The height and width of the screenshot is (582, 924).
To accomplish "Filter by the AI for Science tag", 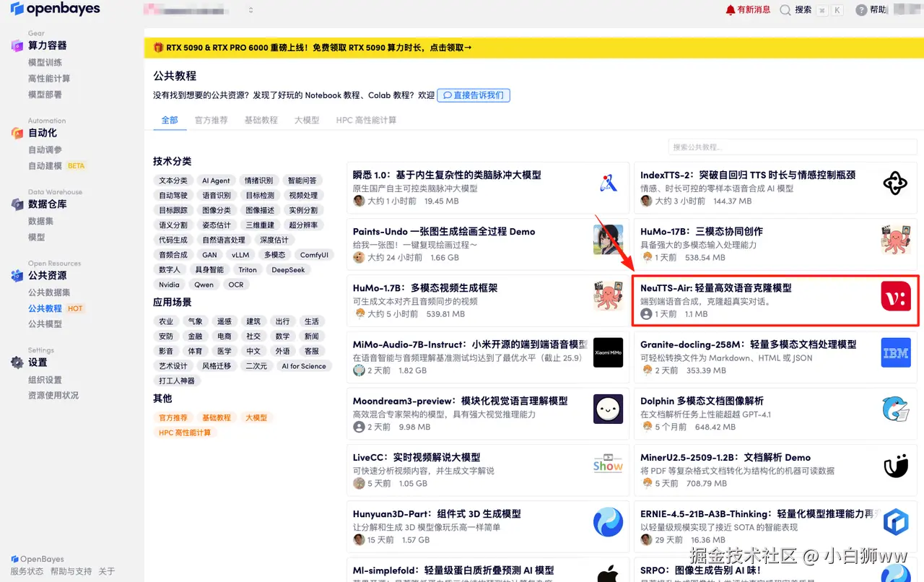I will click(x=304, y=366).
